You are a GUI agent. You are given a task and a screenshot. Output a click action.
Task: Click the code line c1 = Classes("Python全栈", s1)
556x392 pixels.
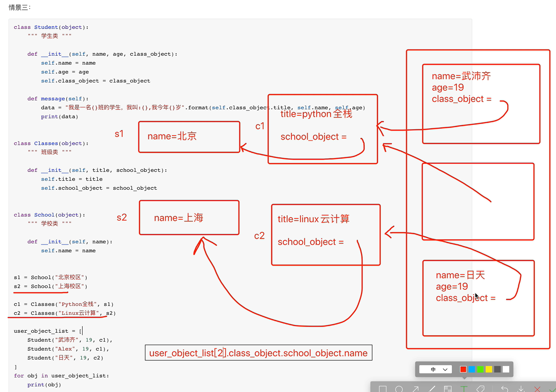tap(64, 304)
